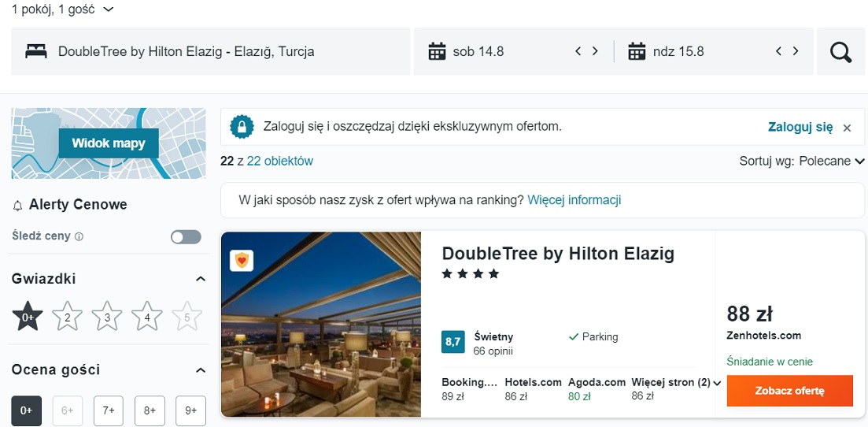Click the check-in calendar icon

coord(437,51)
